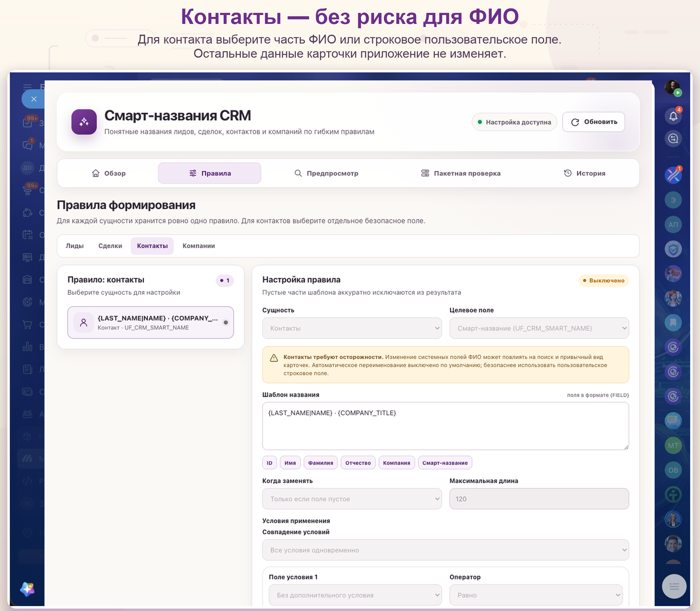The height and width of the screenshot is (611, 700).
Task: Open the bookmark icon in the right sidebar
Action: tap(673, 323)
